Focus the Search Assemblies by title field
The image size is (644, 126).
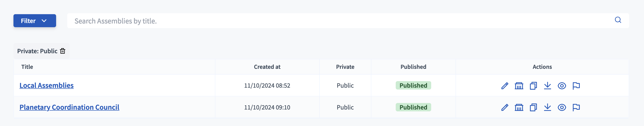pyautogui.click(x=325, y=21)
